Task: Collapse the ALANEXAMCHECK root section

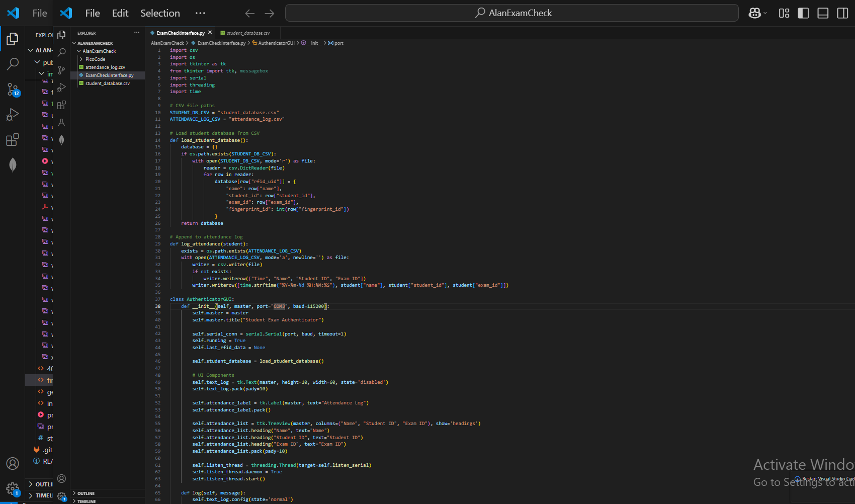Action: pos(95,43)
